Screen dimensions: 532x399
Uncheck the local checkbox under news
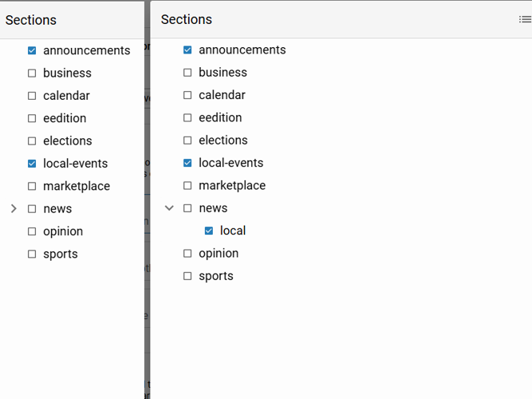tap(209, 231)
